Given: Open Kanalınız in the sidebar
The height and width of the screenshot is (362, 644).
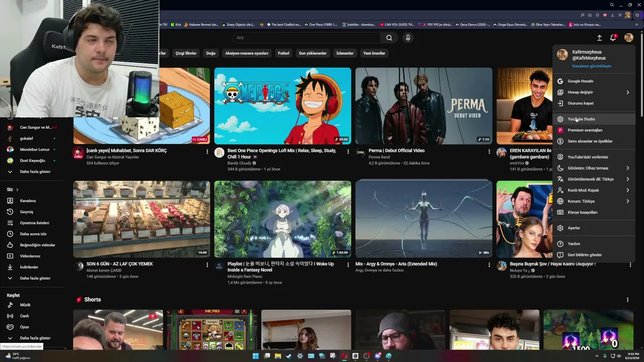Looking at the screenshot, I should point(32,201).
